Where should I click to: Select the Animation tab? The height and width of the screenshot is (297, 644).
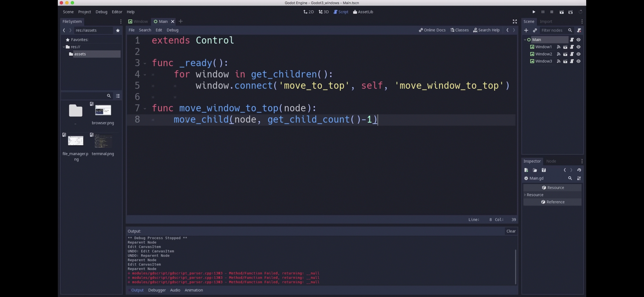[x=193, y=290]
